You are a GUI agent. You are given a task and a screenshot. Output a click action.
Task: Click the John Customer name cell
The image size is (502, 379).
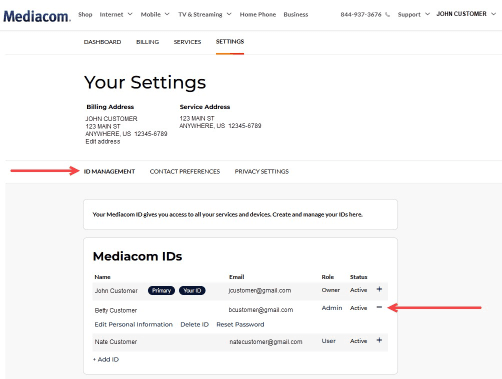116,291
